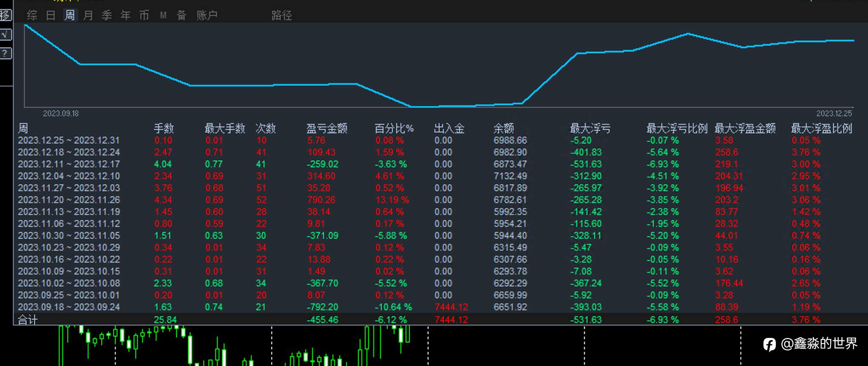Select row 2023.10.02 ~ 2023.10.08

[440, 283]
